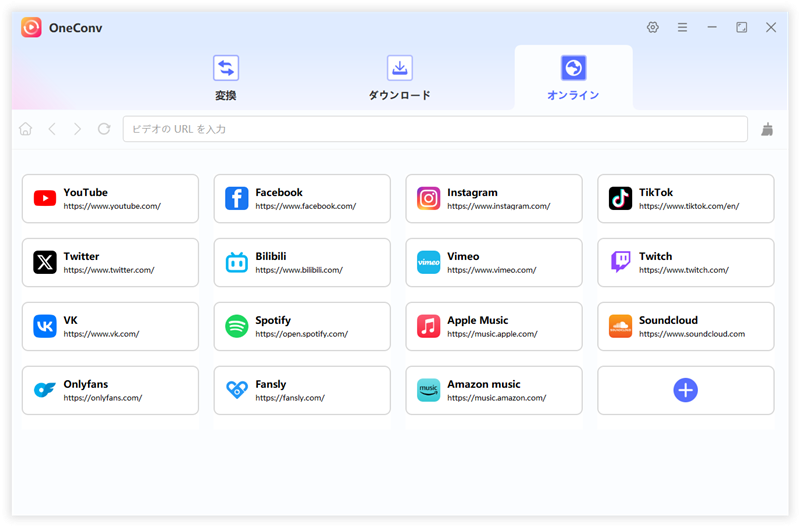Click https://open.spotify.com/ text
The image size is (800, 527).
[x=302, y=334]
